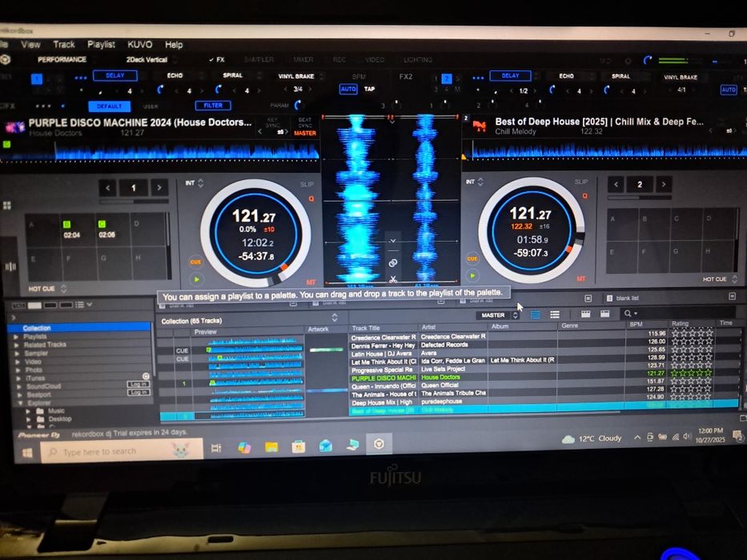Go to previous hot cue bank on deck 1

pyautogui.click(x=107, y=188)
